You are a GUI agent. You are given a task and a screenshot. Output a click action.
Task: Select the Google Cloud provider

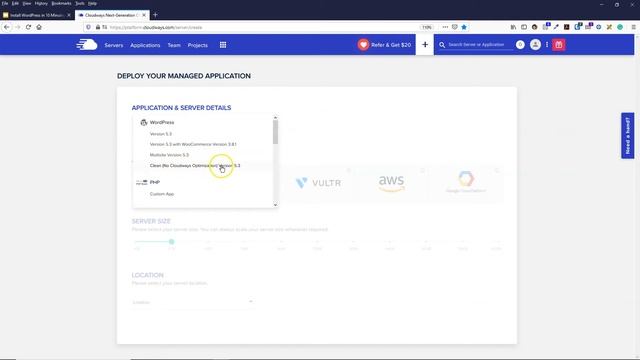[466, 183]
